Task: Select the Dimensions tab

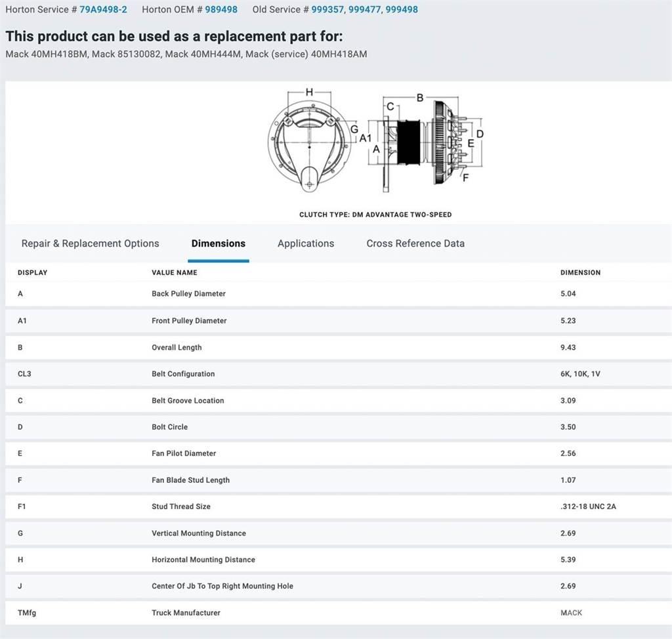Action: pyautogui.click(x=219, y=243)
